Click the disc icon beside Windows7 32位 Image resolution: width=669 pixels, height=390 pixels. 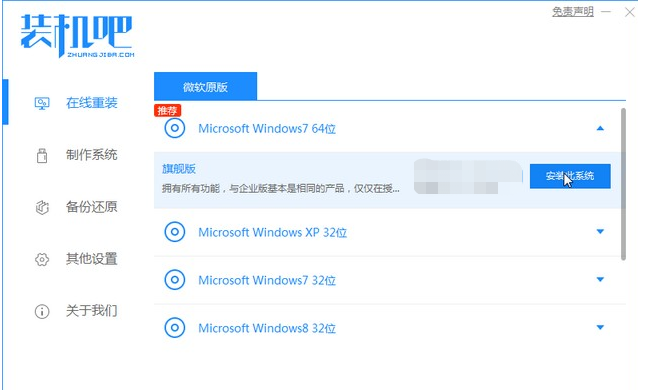pyautogui.click(x=175, y=280)
